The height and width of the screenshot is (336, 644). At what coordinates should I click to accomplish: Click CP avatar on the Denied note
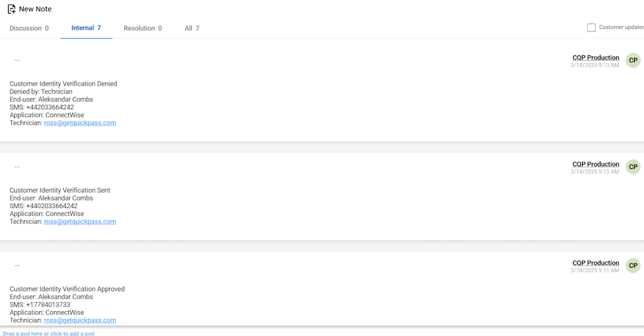[633, 60]
